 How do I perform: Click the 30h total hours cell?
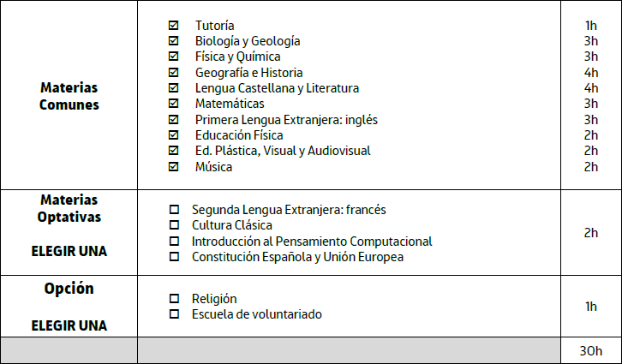tap(590, 350)
